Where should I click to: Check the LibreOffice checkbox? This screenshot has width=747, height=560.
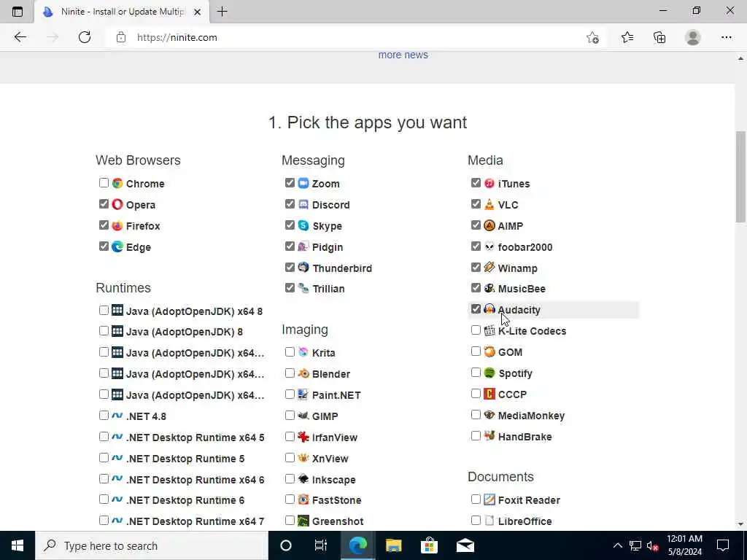pos(476,521)
